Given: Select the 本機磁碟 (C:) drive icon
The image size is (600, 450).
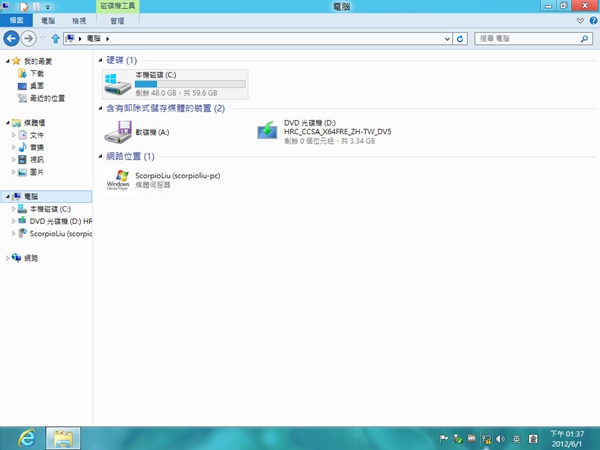Looking at the screenshot, I should coord(119,83).
